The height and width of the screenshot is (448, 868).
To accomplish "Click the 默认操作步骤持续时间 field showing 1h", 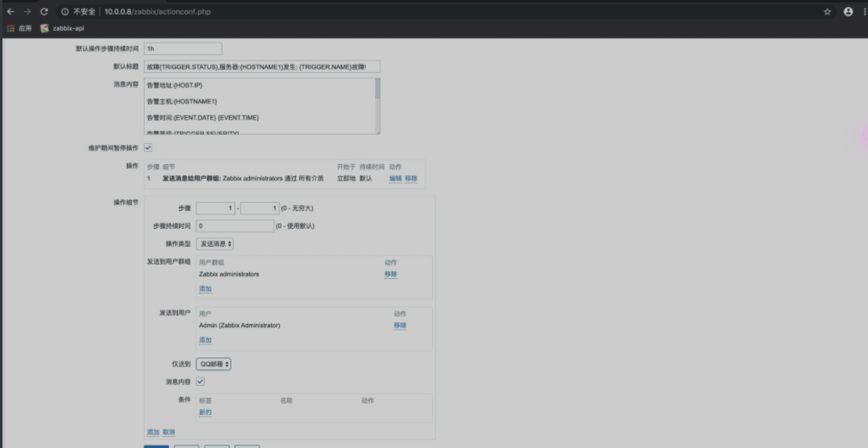I will pos(183,49).
